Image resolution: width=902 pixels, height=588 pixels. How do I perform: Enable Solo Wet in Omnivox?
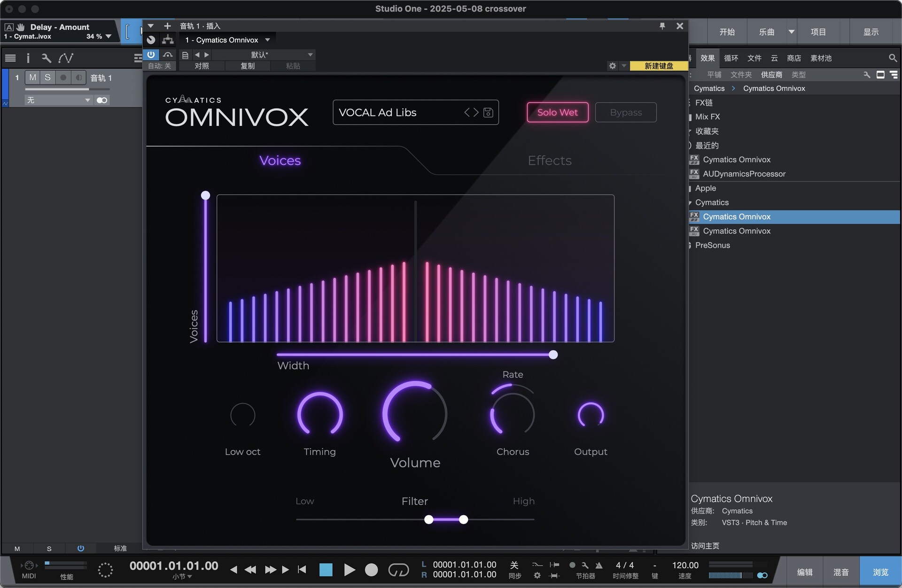pos(558,112)
